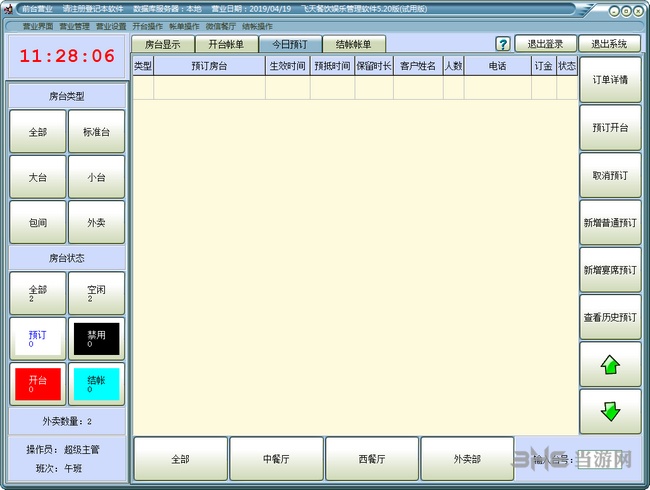Open the 开台帐单 tab
The width and height of the screenshot is (650, 490).
[x=226, y=44]
